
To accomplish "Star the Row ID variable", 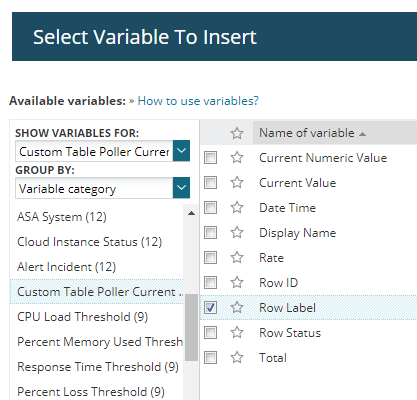I will 237,282.
